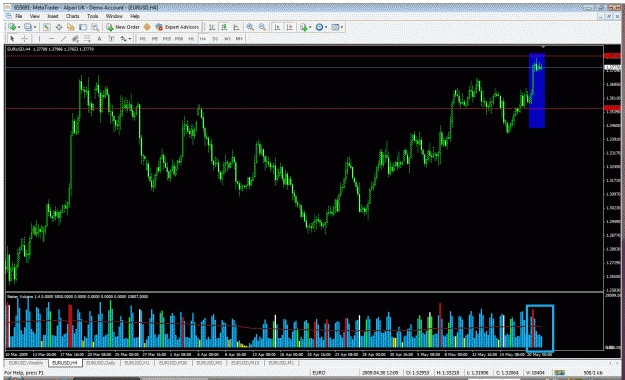Switch chart to Bar Chart mode
This screenshot has height=380, width=625.
point(212,27)
